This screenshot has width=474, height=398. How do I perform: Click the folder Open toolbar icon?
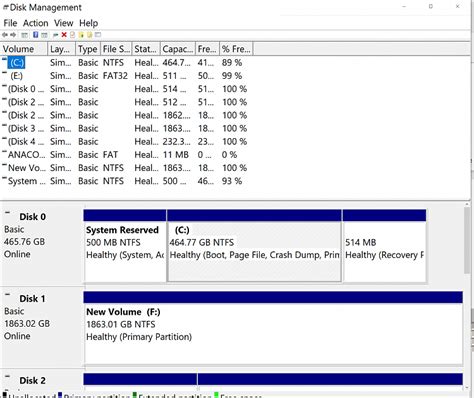[x=81, y=35]
